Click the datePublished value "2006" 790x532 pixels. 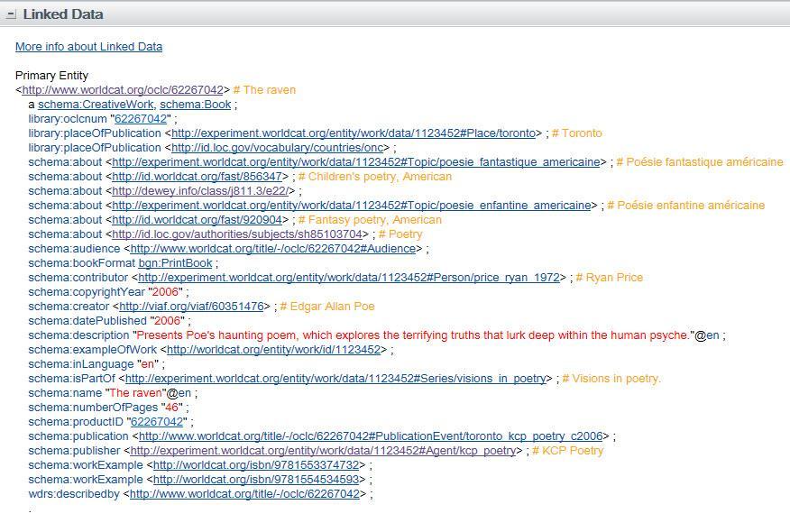pyautogui.click(x=167, y=321)
